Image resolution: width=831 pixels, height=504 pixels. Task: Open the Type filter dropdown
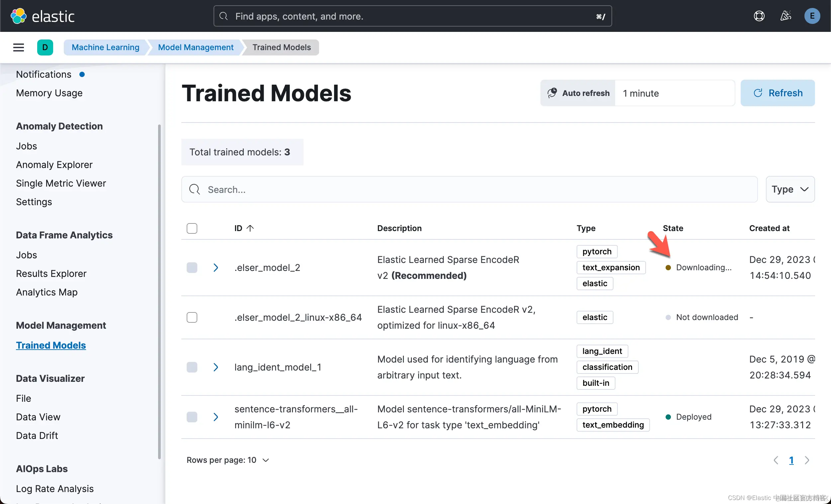[x=790, y=190]
